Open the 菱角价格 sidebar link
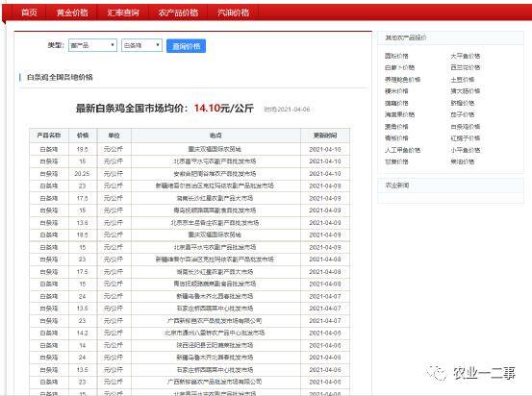Screen dimensions: 532x396 (396, 127)
